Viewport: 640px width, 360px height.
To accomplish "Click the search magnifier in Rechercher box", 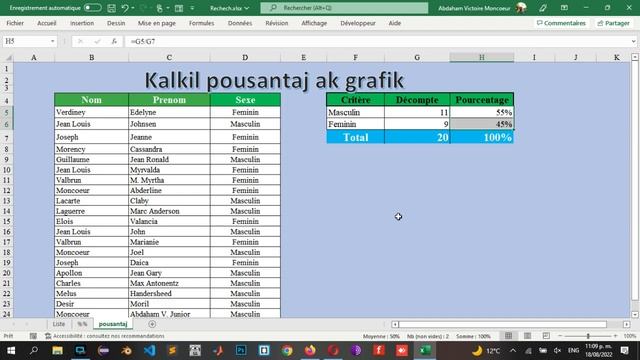I will [273, 8].
